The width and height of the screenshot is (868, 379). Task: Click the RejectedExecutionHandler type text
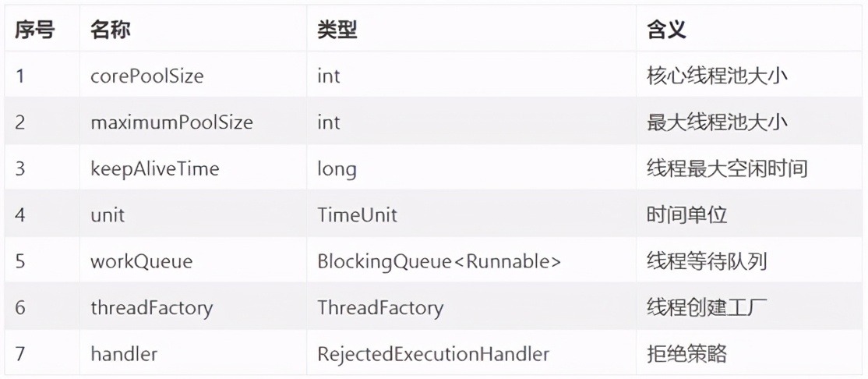(x=433, y=353)
